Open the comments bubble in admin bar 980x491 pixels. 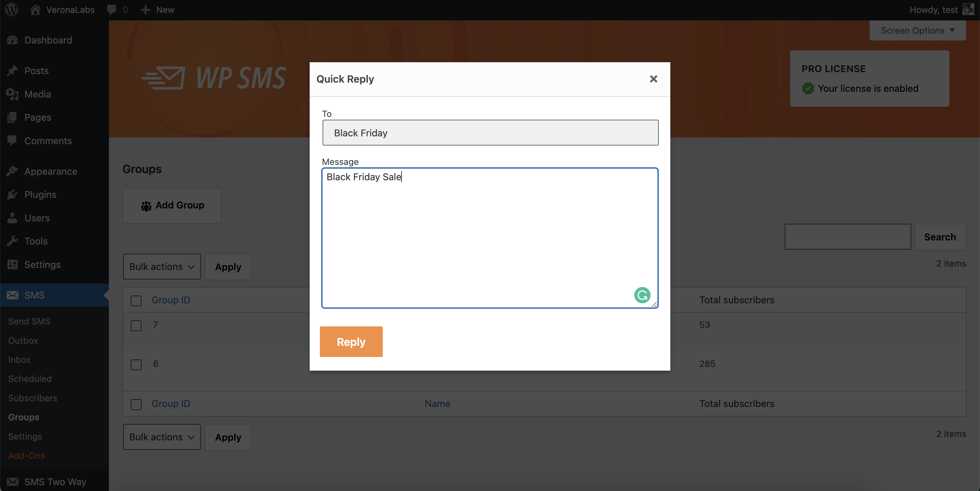tap(112, 10)
